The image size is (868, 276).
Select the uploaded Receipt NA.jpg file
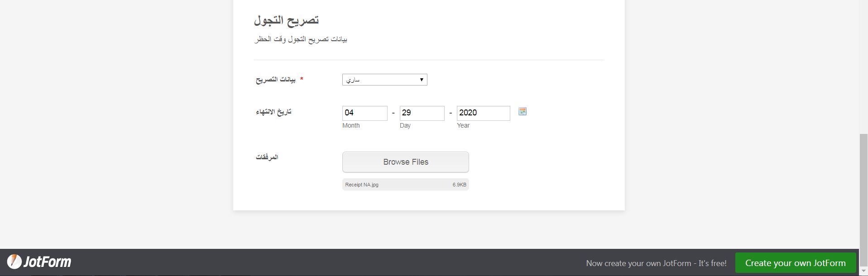click(362, 185)
